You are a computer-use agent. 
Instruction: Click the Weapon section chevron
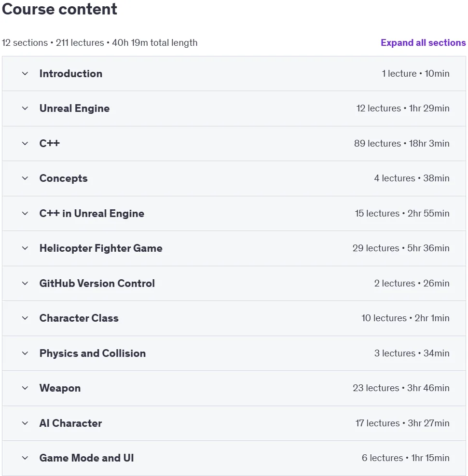25,388
